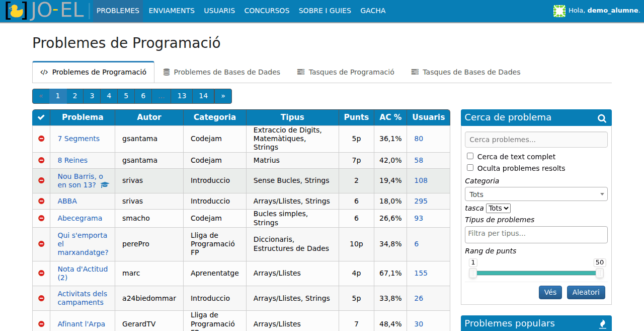This screenshot has height=331, width=644.
Task: Open the Abecegrama problem link
Action: click(x=80, y=218)
